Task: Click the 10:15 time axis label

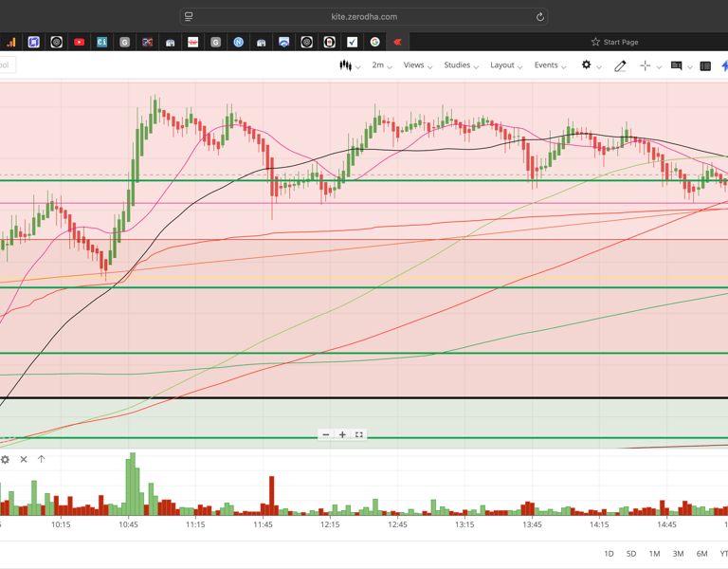Action: [x=61, y=524]
